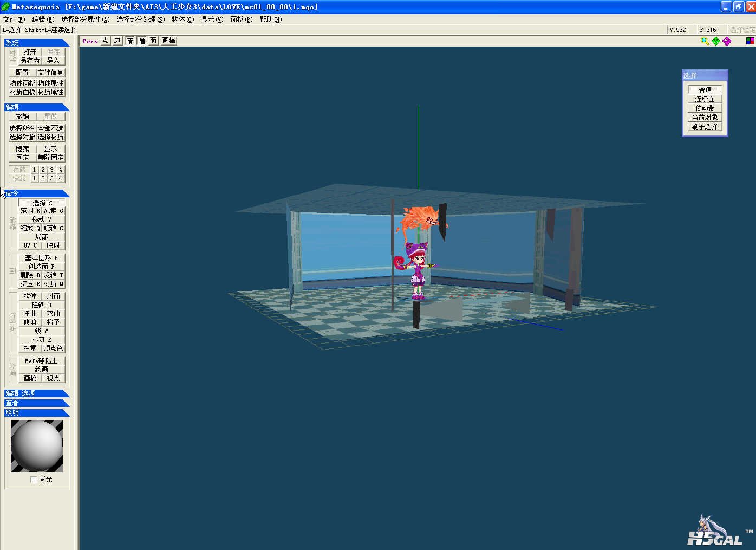The width and height of the screenshot is (756, 550).
Task: Open 配置 configuration
Action: point(22,73)
